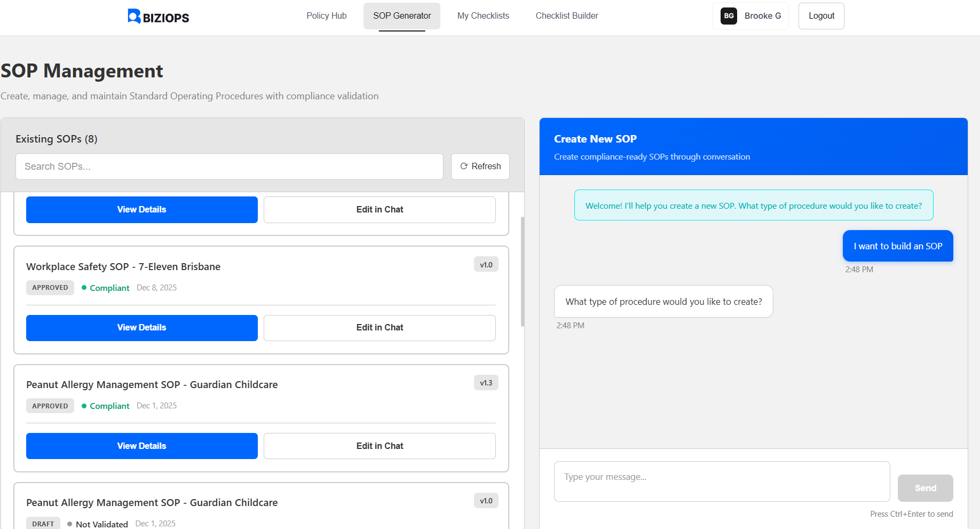This screenshot has width=980, height=529.
Task: Click the BG avatar badge
Action: point(728,16)
